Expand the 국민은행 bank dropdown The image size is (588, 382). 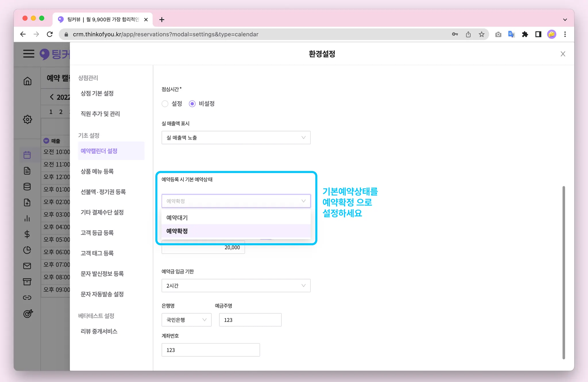coord(186,320)
